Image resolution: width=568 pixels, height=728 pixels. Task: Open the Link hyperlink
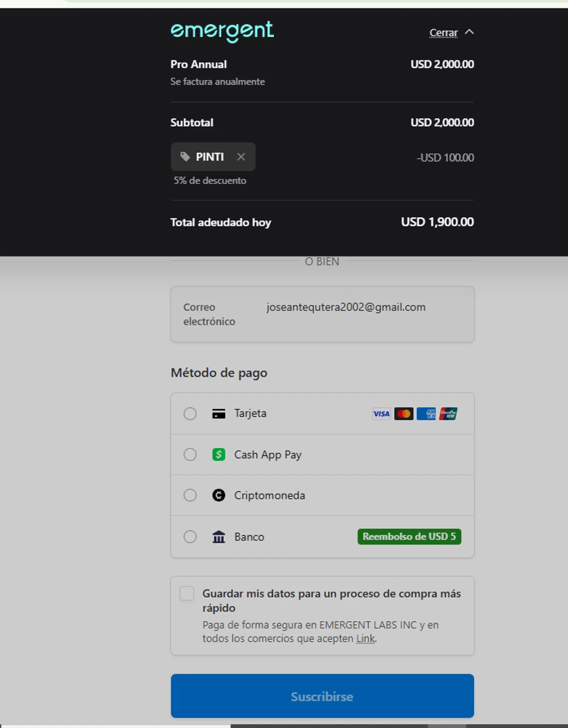[x=366, y=639]
